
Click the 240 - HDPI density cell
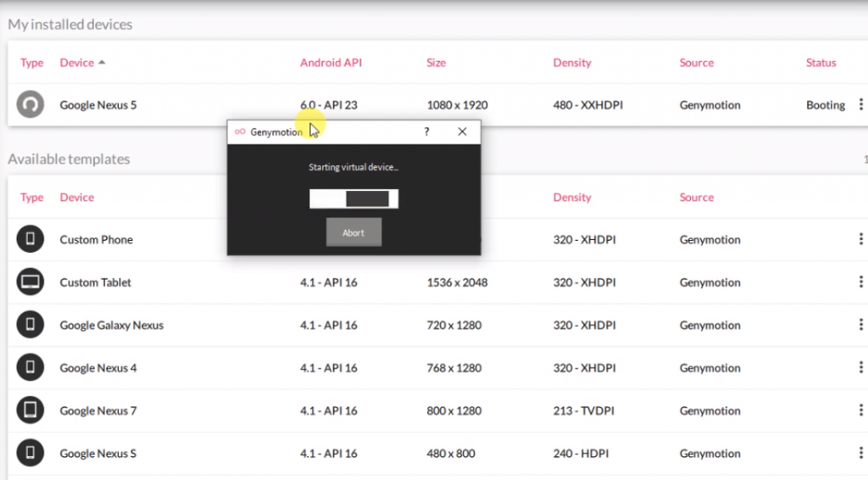pyautogui.click(x=581, y=454)
